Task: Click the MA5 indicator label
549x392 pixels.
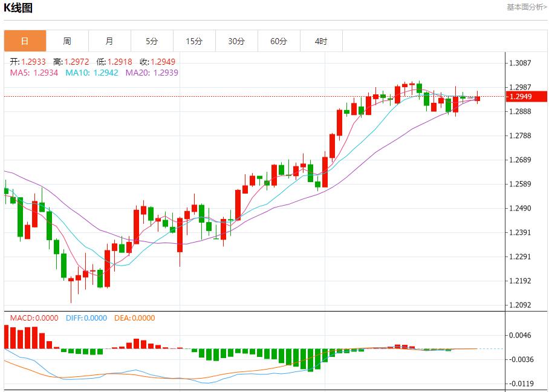Action: point(34,73)
